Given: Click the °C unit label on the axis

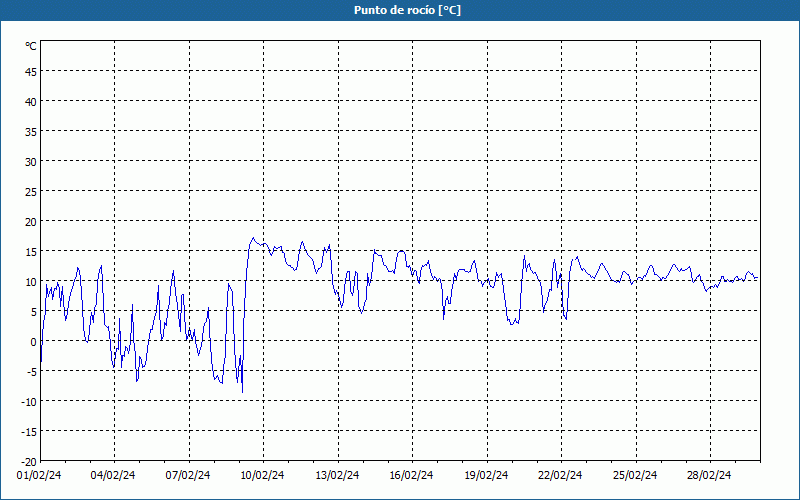Looking at the screenshot, I should (x=31, y=46).
